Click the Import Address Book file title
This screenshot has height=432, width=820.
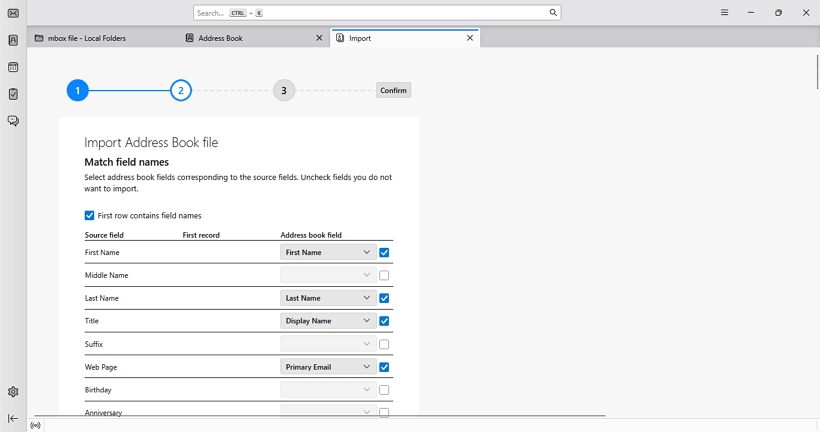[x=151, y=142]
